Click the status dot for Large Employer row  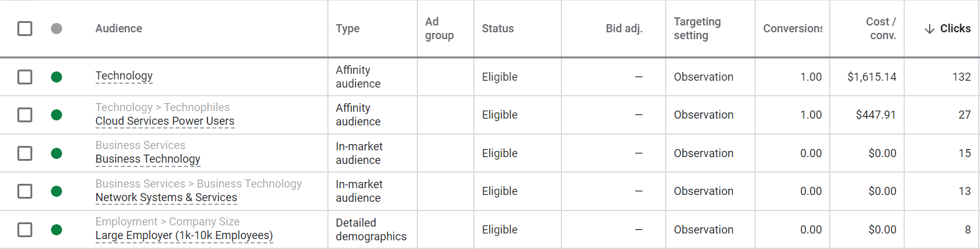pos(57,230)
